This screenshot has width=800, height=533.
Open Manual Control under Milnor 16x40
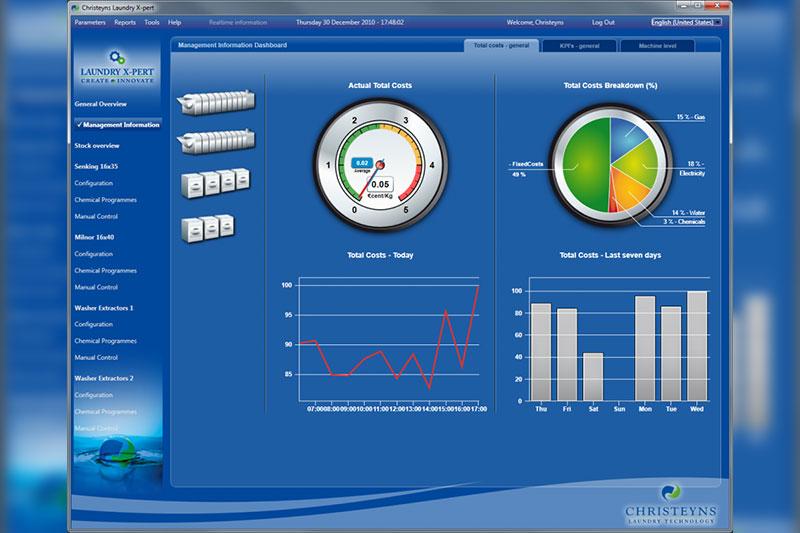pyautogui.click(x=96, y=287)
